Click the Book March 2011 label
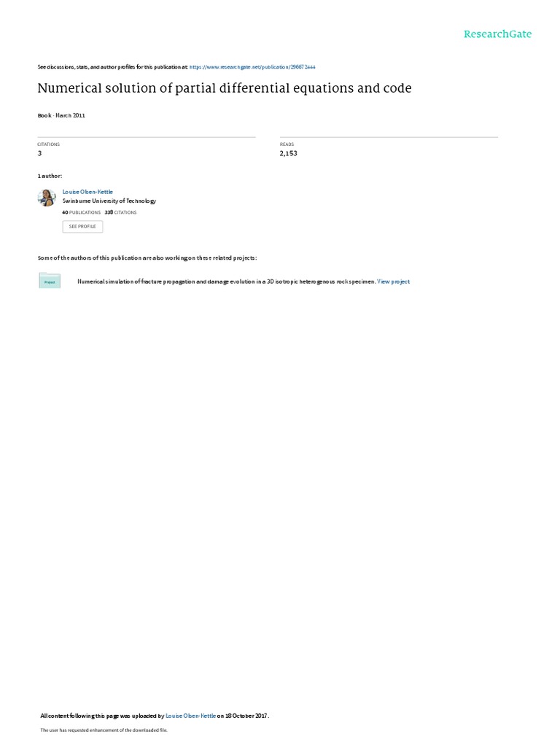The height and width of the screenshot is (747, 560). [61, 115]
